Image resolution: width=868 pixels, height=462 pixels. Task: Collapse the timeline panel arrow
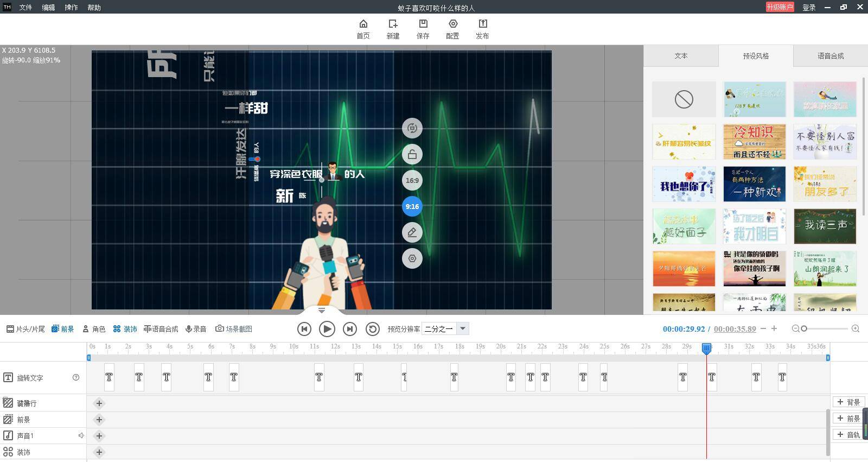tap(322, 311)
